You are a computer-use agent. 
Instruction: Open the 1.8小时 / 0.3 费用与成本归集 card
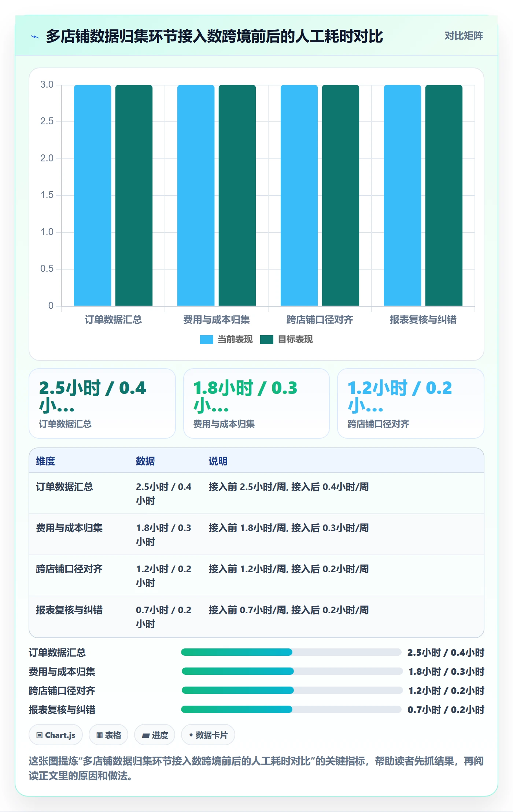[256, 403]
